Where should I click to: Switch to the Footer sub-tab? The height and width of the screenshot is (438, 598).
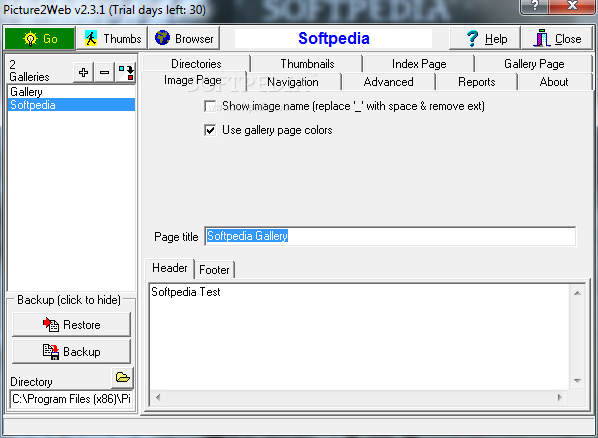coord(214,270)
